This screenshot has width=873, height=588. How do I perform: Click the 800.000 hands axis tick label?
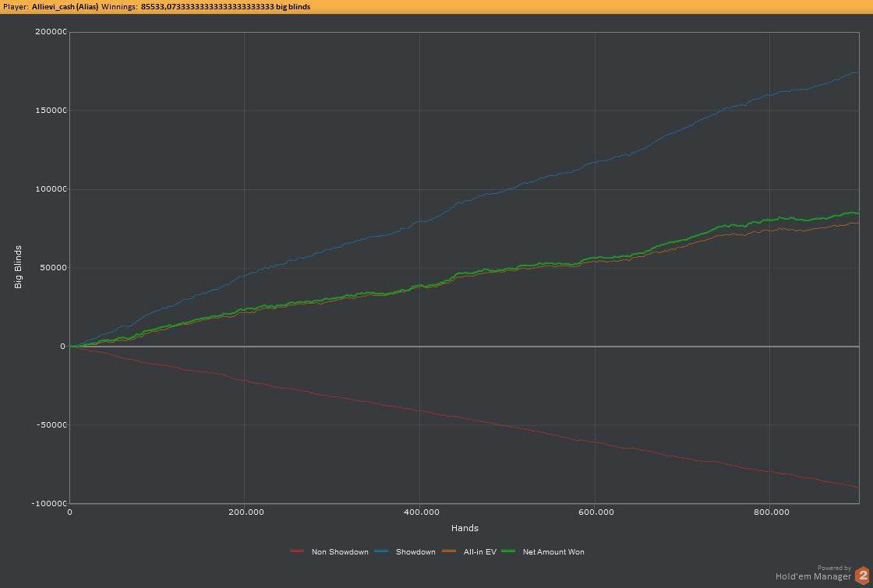tap(769, 512)
